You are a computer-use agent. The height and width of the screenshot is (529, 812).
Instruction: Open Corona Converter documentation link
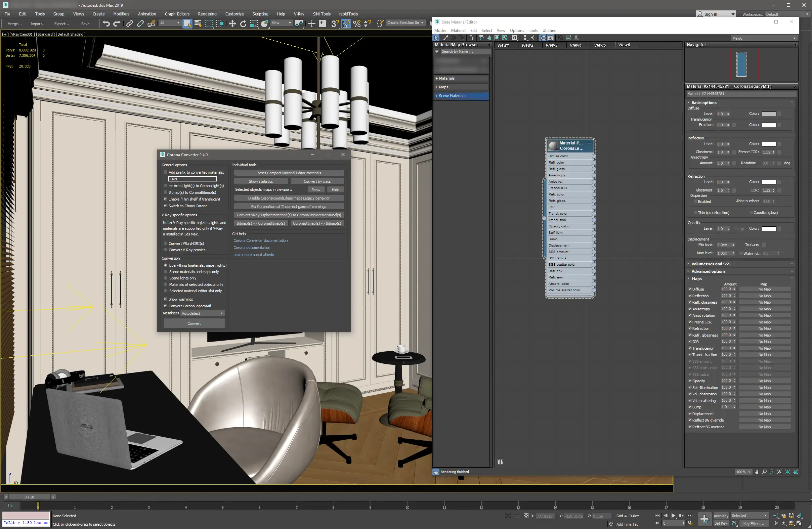pos(260,241)
